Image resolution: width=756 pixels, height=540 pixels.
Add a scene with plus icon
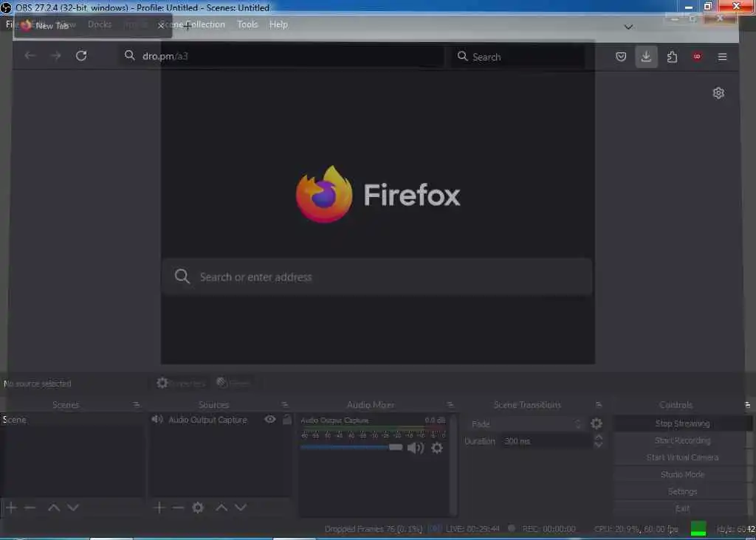[x=12, y=508]
